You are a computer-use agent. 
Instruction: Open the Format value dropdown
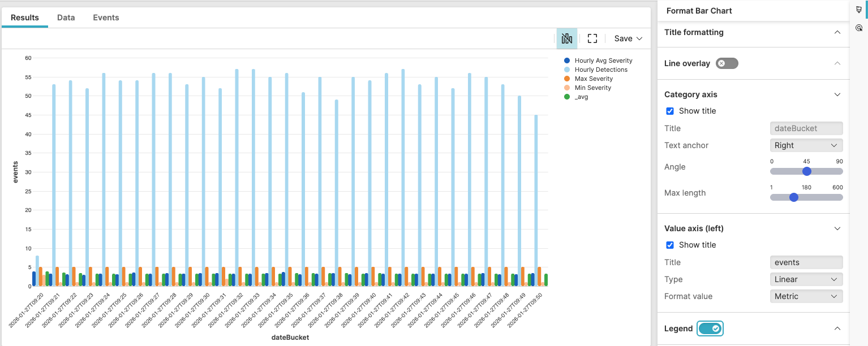(806, 296)
